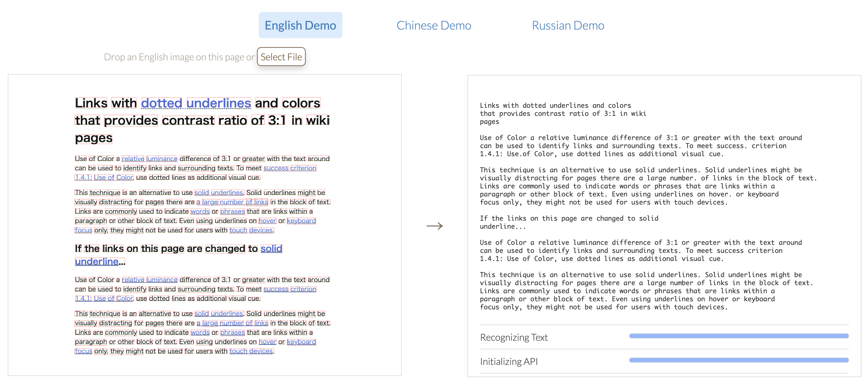The width and height of the screenshot is (868, 384).
Task: Click the arrow icon between panels
Action: click(434, 226)
